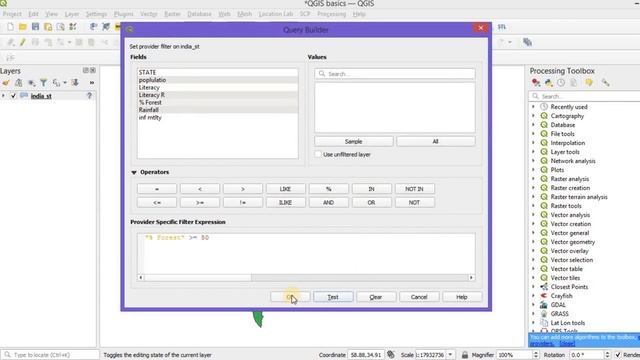The image size is (640, 360).
Task: Click the more (») button in Layers toolbar
Action: (x=92, y=83)
